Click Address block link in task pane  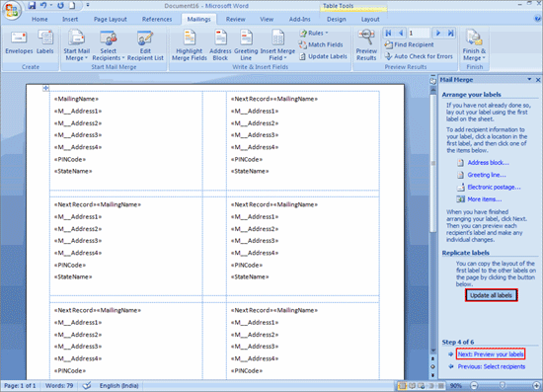click(488, 163)
